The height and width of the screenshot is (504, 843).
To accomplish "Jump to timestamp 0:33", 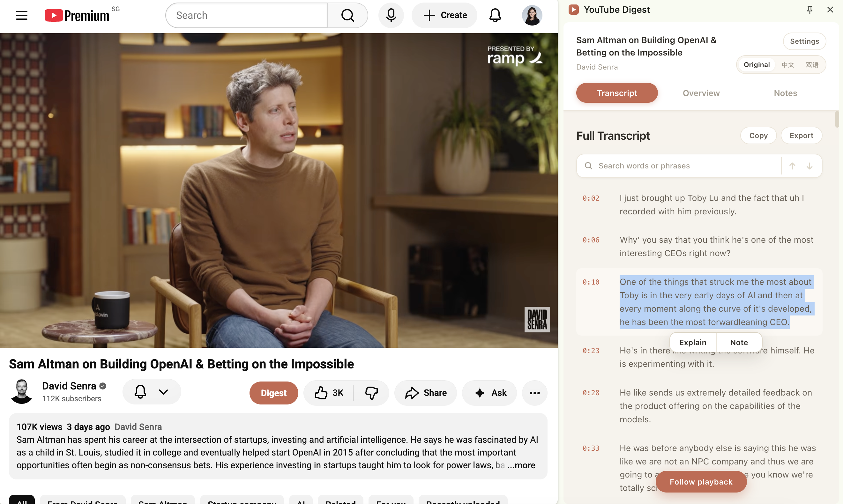I will point(591,448).
